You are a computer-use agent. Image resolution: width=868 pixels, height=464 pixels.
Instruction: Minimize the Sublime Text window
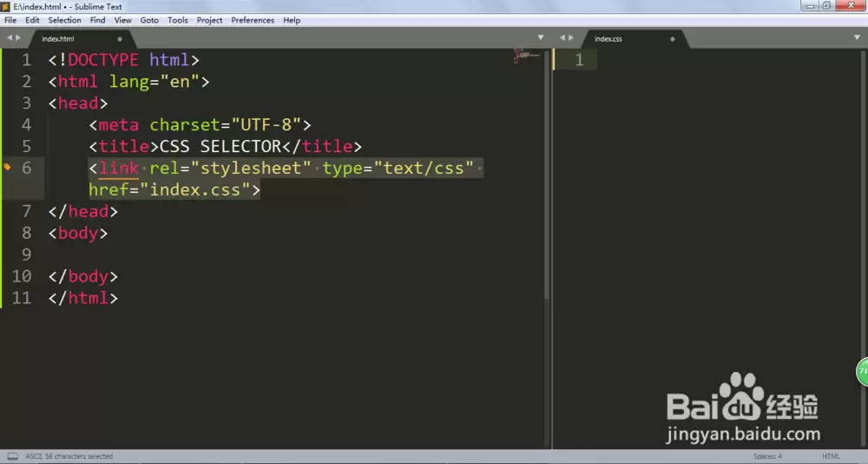(810, 5)
